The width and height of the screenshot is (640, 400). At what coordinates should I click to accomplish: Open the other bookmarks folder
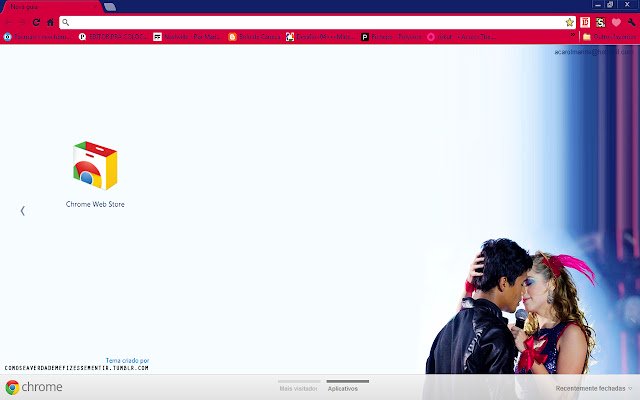coord(609,37)
